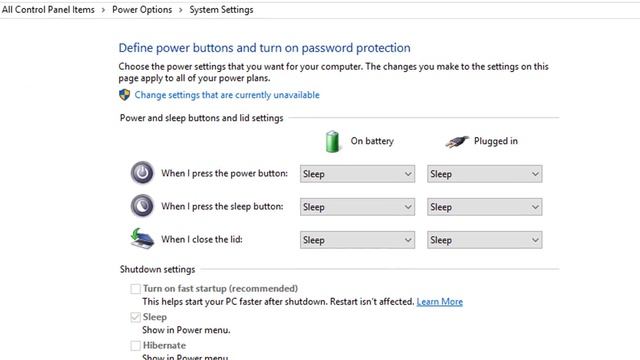The height and width of the screenshot is (360, 640).
Task: Click 'Power and sleep buttons and lid settings' heading
Action: (x=202, y=118)
